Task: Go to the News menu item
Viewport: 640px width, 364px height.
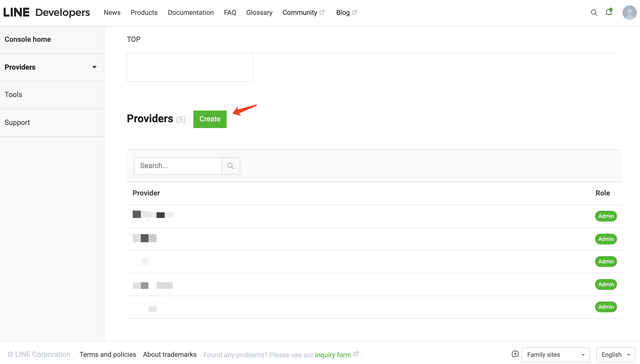Action: pyautogui.click(x=112, y=13)
